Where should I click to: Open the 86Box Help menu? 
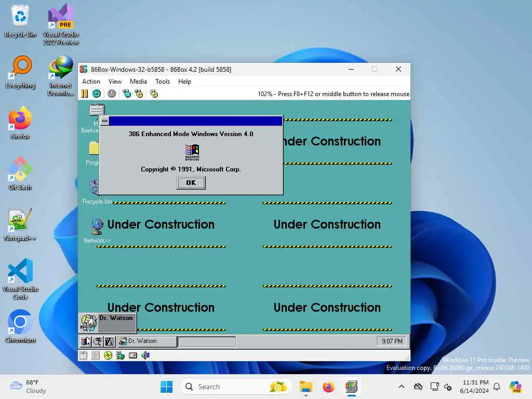pos(184,82)
